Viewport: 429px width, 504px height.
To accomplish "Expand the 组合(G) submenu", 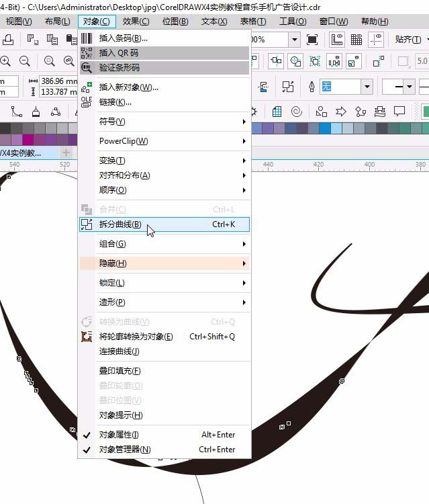I will click(164, 244).
